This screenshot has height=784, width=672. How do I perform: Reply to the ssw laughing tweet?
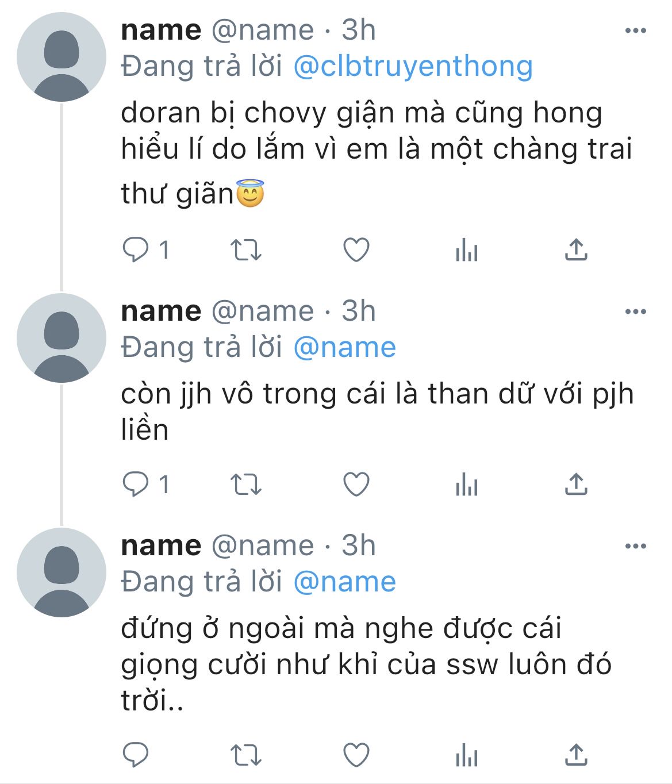[136, 755]
